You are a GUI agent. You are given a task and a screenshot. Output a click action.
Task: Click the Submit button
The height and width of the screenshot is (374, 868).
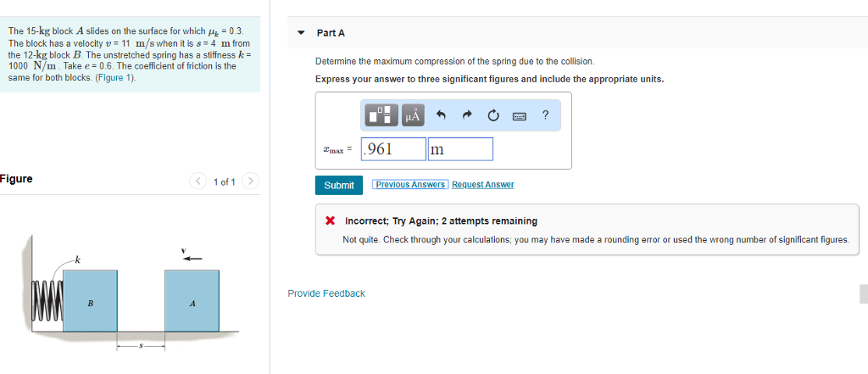tap(339, 185)
